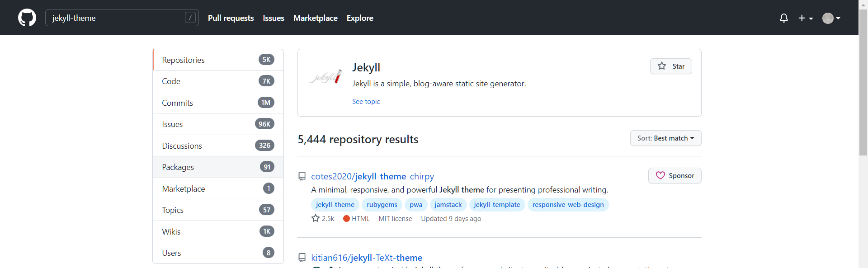Open the cotes2020/jekyll-theme-chirpy repository

tap(373, 176)
